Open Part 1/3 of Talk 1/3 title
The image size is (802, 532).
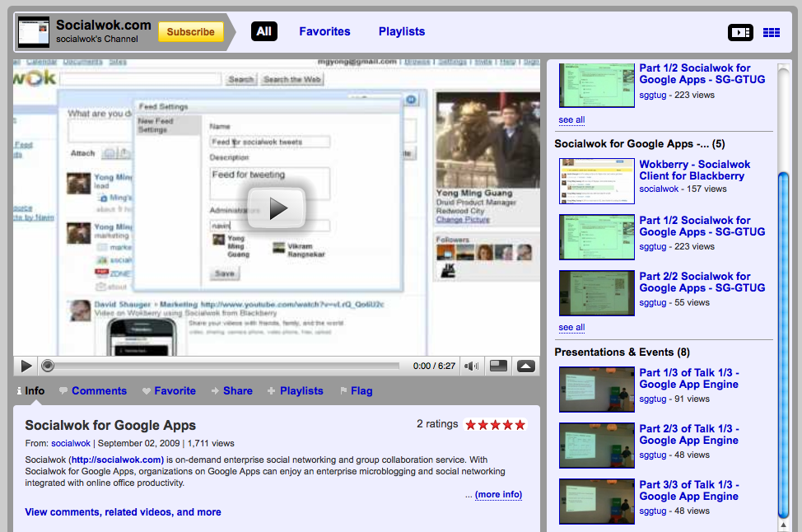coord(689,379)
